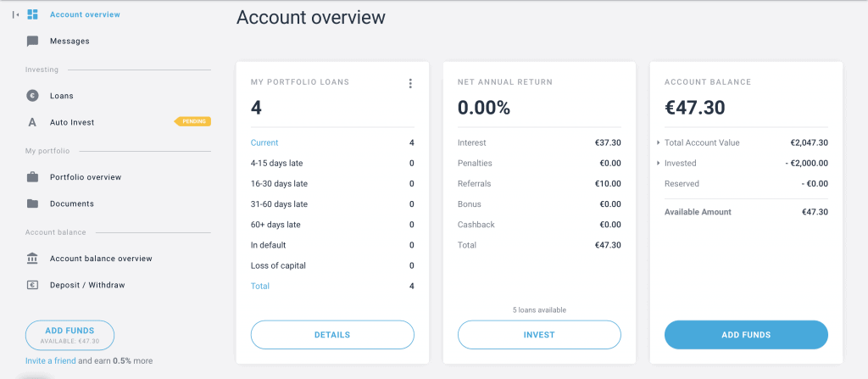Expand the Total Account Value row arrow
This screenshot has height=379, width=868.
[658, 143]
